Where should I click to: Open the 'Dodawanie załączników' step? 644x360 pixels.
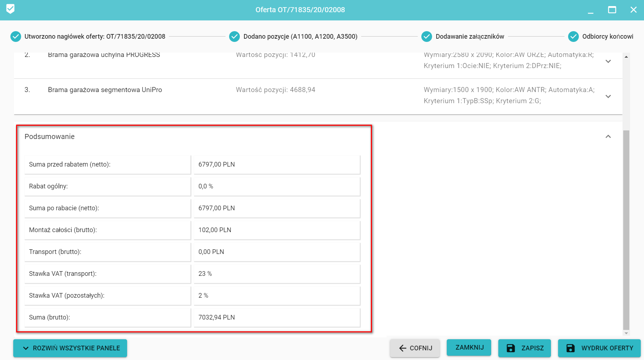click(x=470, y=37)
